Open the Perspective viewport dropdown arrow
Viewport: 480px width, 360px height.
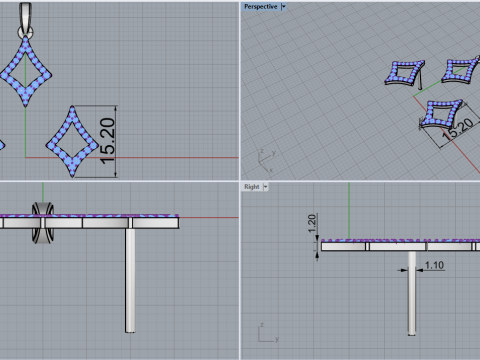(x=284, y=7)
